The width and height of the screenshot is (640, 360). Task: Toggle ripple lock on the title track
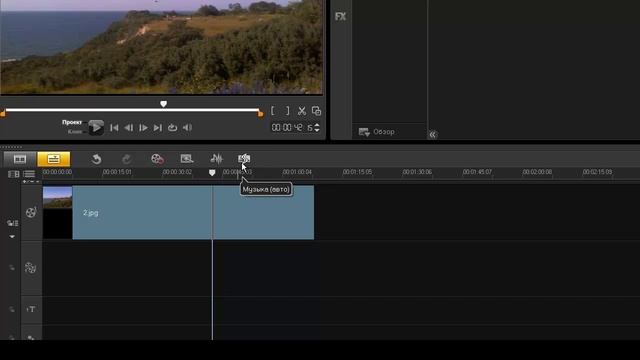pyautogui.click(x=12, y=309)
